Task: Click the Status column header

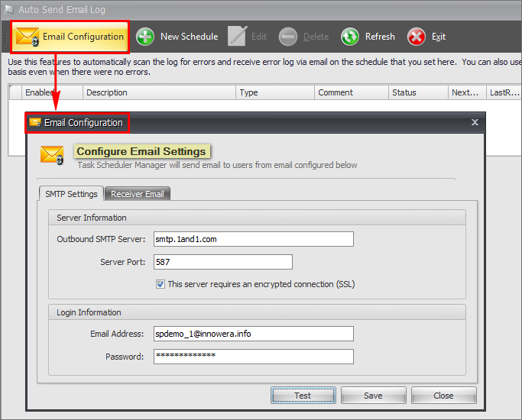Action: (419, 92)
